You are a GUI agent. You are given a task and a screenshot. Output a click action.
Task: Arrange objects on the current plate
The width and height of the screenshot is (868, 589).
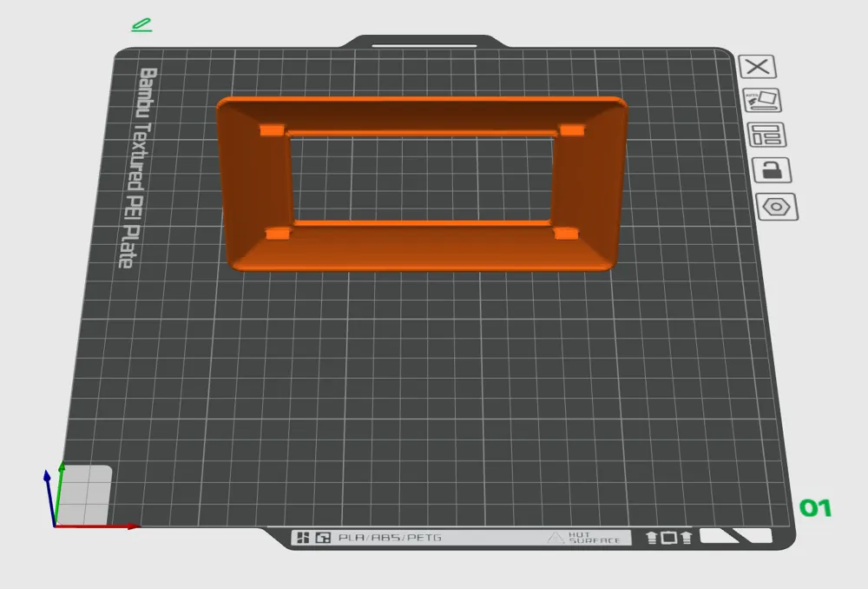[x=766, y=135]
